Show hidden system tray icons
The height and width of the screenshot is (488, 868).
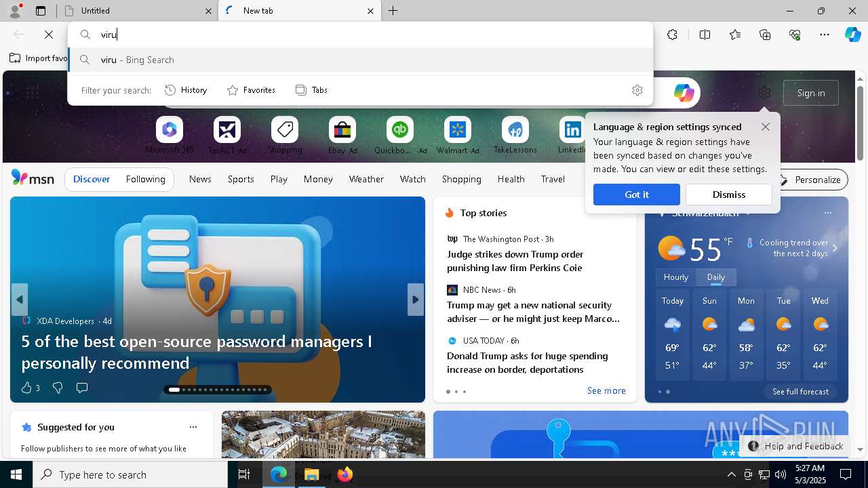click(731, 474)
